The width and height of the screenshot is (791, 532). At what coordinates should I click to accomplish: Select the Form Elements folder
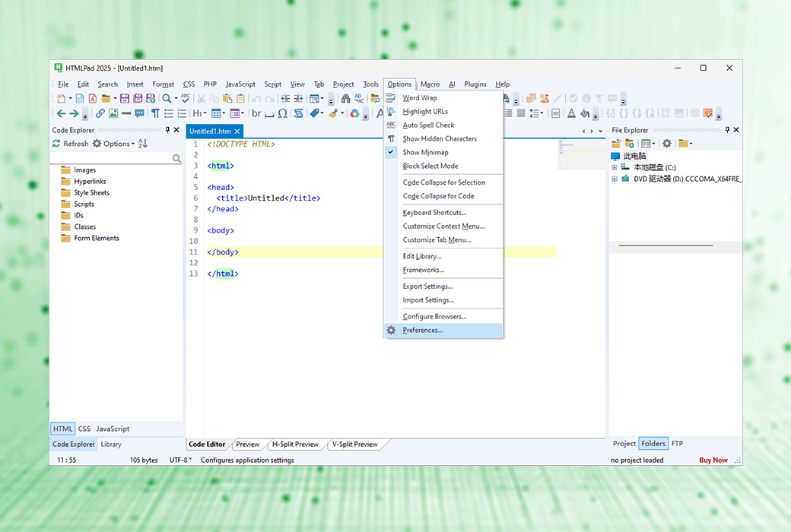point(97,238)
